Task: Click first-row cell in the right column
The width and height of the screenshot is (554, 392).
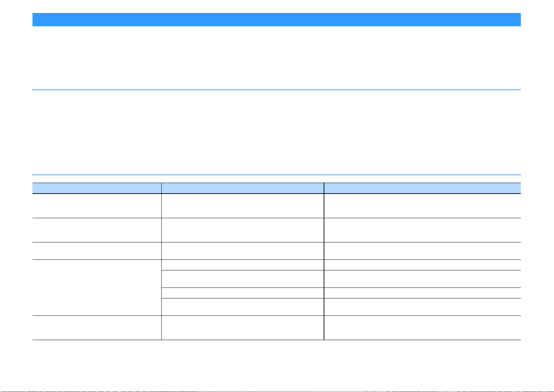Action: [422, 206]
